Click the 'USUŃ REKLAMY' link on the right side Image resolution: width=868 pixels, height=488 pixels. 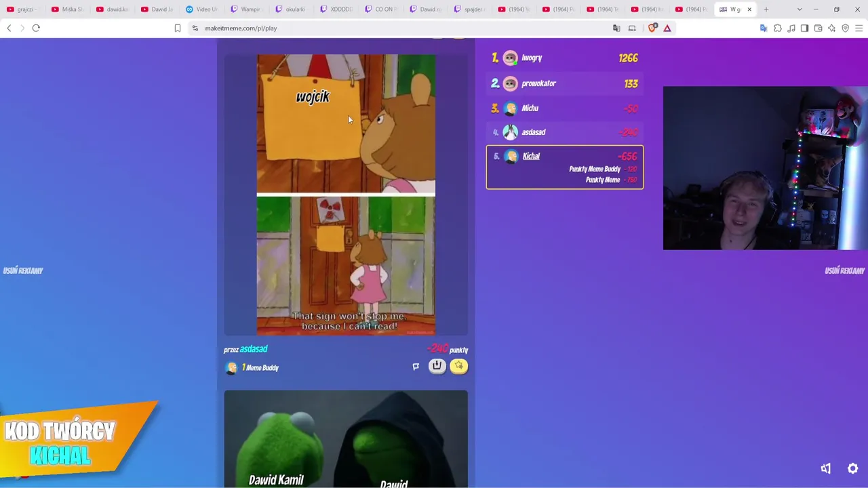coord(844,270)
